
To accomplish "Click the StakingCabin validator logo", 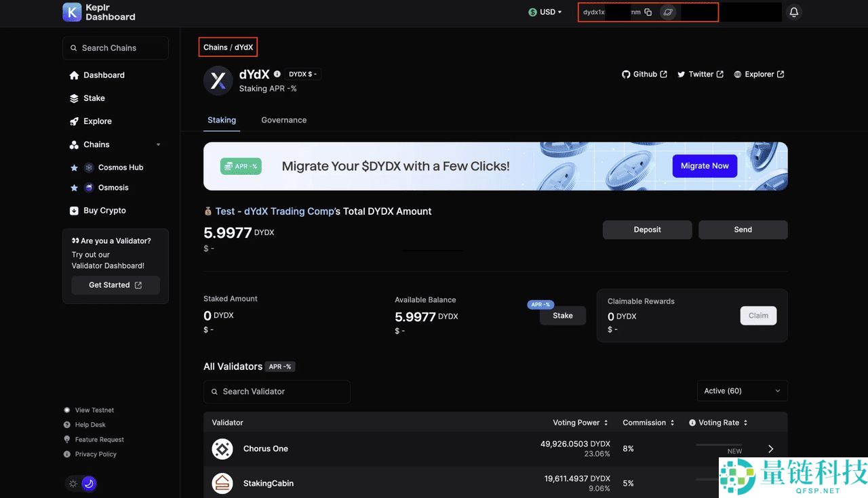I will pos(222,483).
